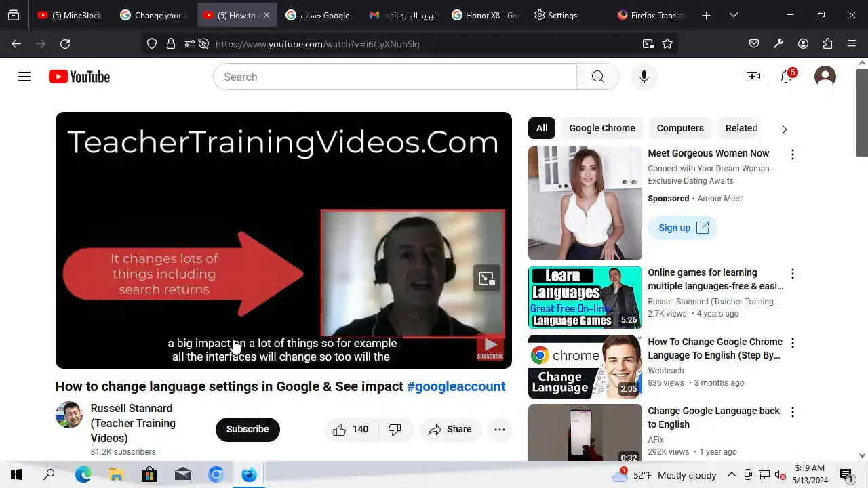This screenshot has height=488, width=868.
Task: Focus the YouTube search field
Action: [x=395, y=77]
